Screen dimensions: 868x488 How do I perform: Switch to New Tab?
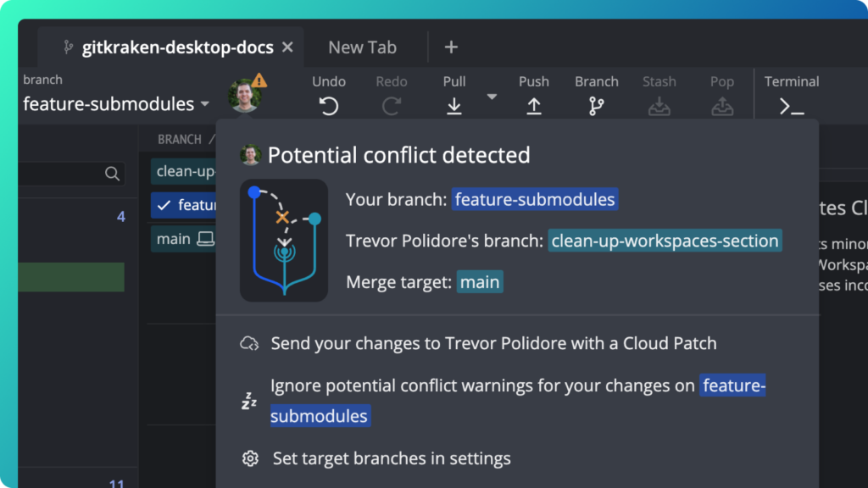click(363, 47)
